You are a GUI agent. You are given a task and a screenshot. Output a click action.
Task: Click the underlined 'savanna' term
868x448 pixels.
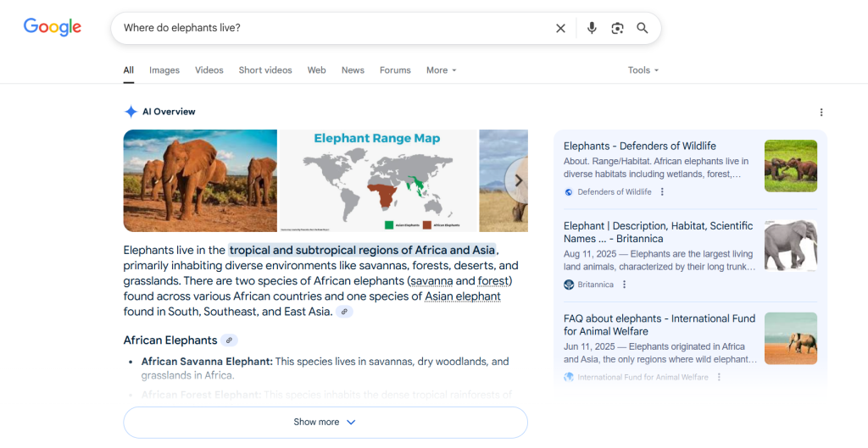[x=431, y=281]
